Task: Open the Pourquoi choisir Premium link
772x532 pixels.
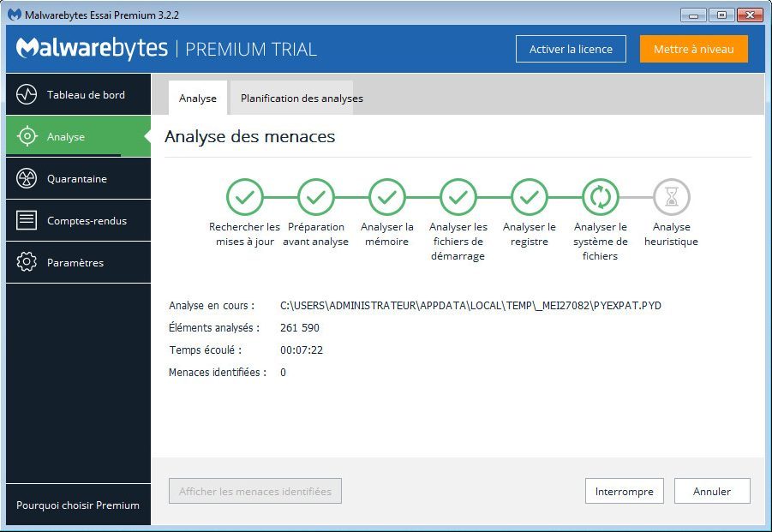Action: tap(78, 505)
